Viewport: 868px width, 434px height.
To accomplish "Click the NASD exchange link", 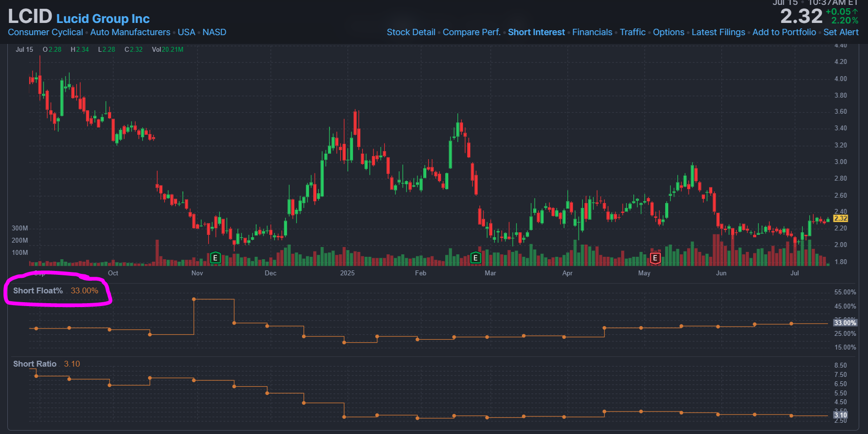I will tap(214, 32).
